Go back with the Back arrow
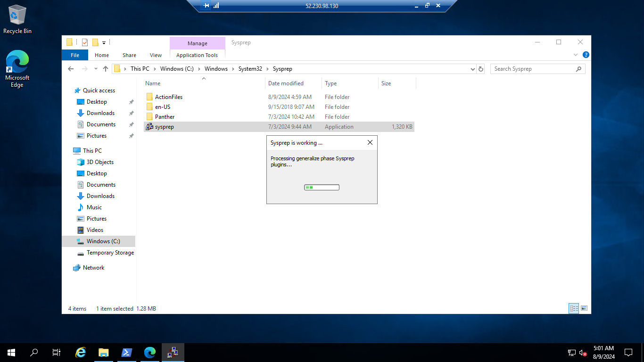Viewport: 644px width, 362px height. click(x=71, y=69)
